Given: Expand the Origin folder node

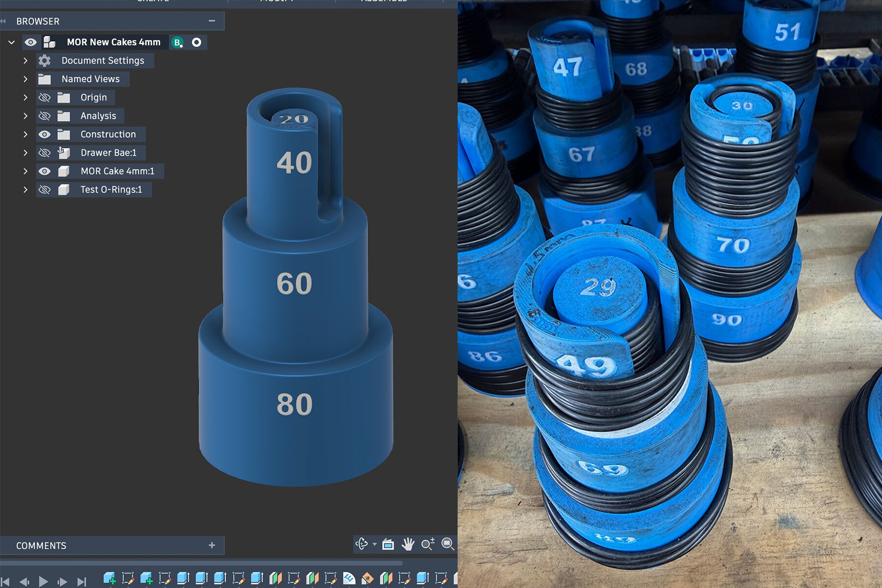Looking at the screenshot, I should click(25, 98).
